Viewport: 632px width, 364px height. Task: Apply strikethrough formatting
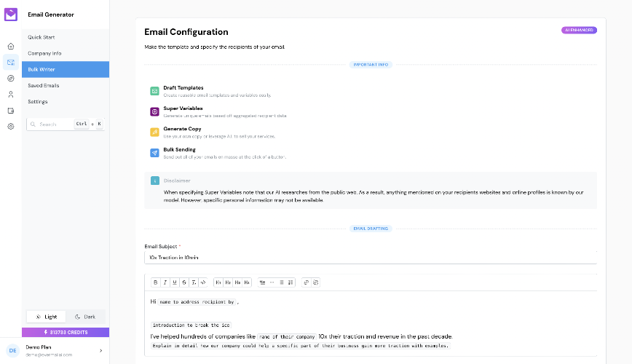click(184, 282)
